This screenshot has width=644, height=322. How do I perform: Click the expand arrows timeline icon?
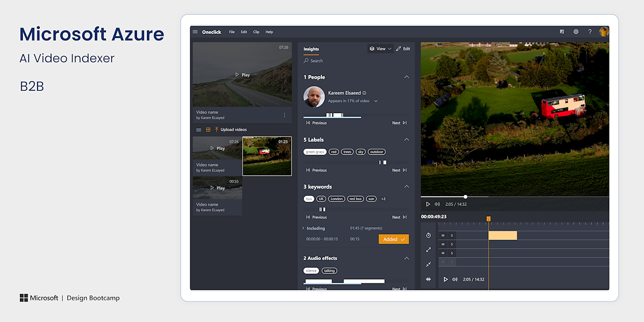pyautogui.click(x=429, y=250)
